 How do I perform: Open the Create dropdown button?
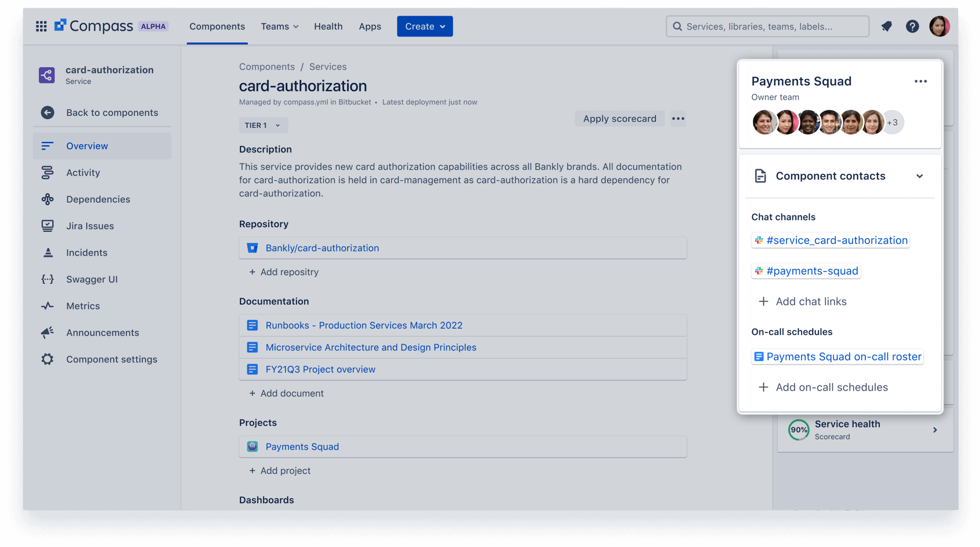(425, 27)
